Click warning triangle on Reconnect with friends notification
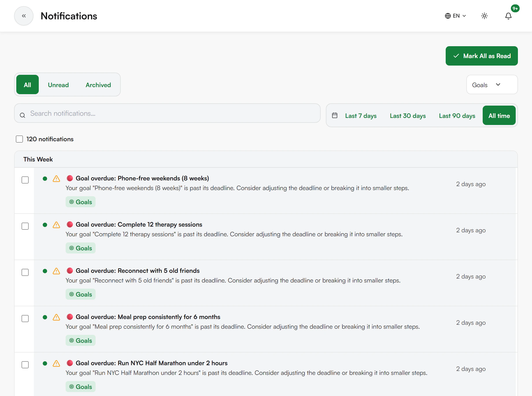 point(56,271)
